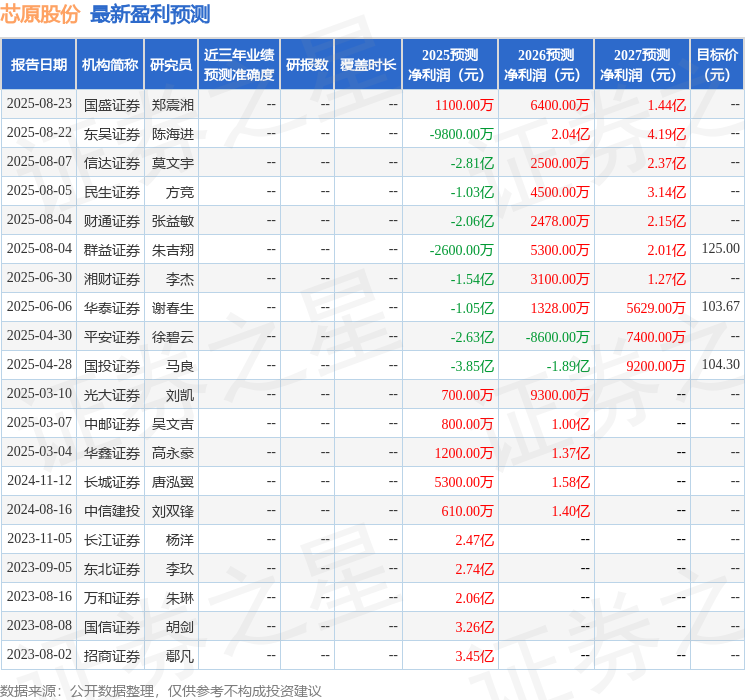Click the 2478.00万 value
Screen dimensions: 745x700
[x=560, y=221]
